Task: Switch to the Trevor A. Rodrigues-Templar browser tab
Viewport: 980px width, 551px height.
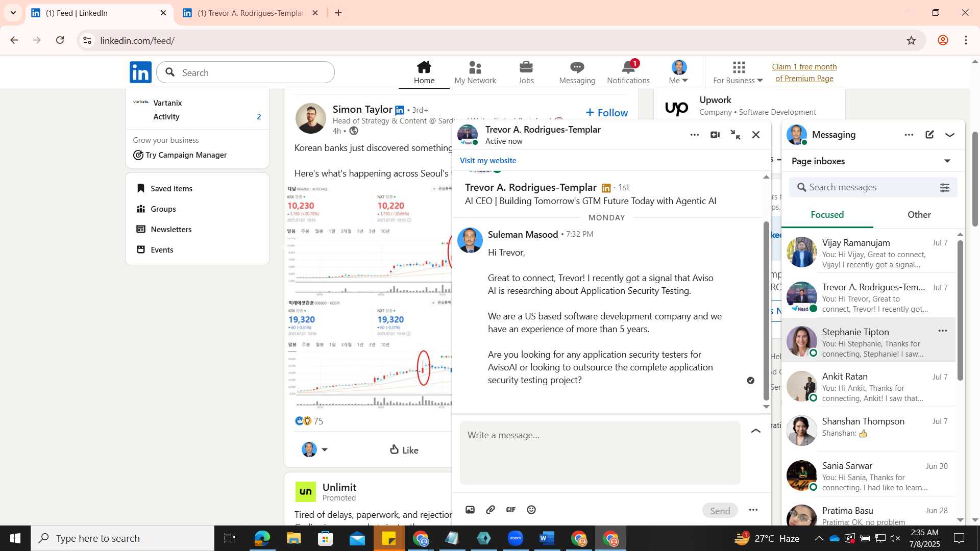Action: (x=250, y=13)
